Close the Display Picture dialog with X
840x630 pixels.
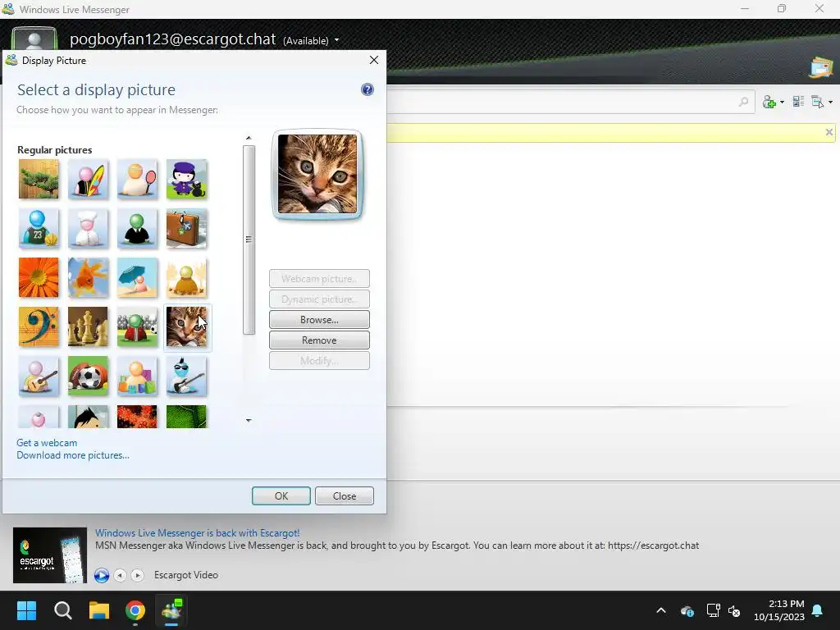pos(374,60)
